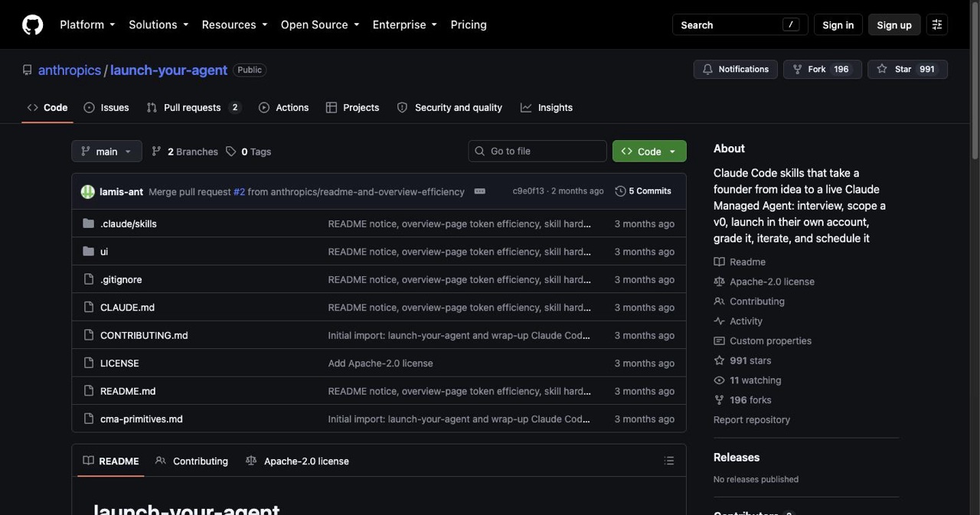Select the Contributing file tab
This screenshot has width=980, height=515.
click(x=191, y=461)
